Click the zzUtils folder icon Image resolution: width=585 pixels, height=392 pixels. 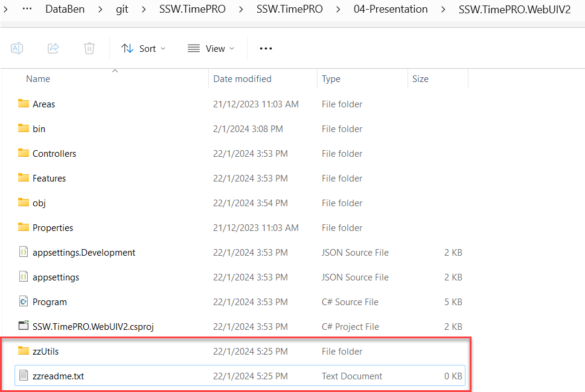pyautogui.click(x=24, y=351)
